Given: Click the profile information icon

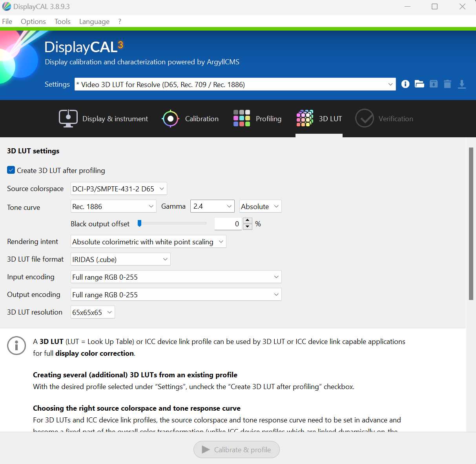Looking at the screenshot, I should click(x=405, y=84).
